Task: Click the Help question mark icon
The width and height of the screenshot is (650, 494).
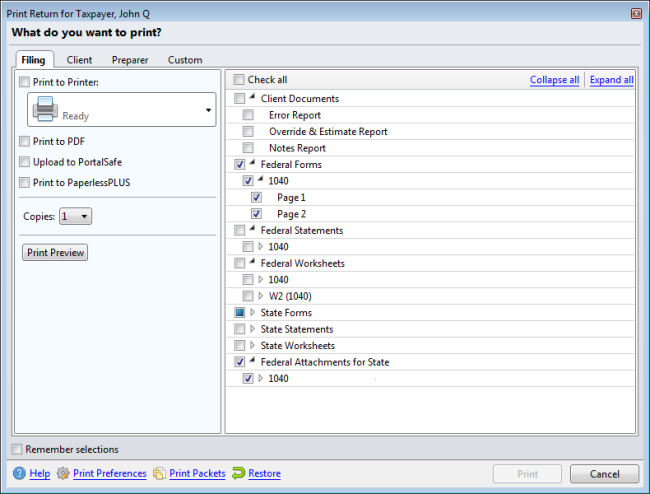Action: [19, 473]
